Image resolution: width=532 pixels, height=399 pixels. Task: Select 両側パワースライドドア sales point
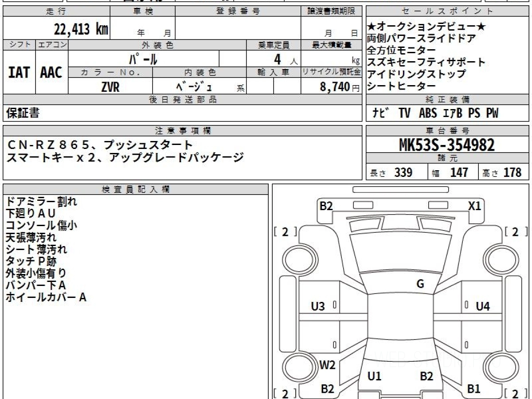(422, 39)
